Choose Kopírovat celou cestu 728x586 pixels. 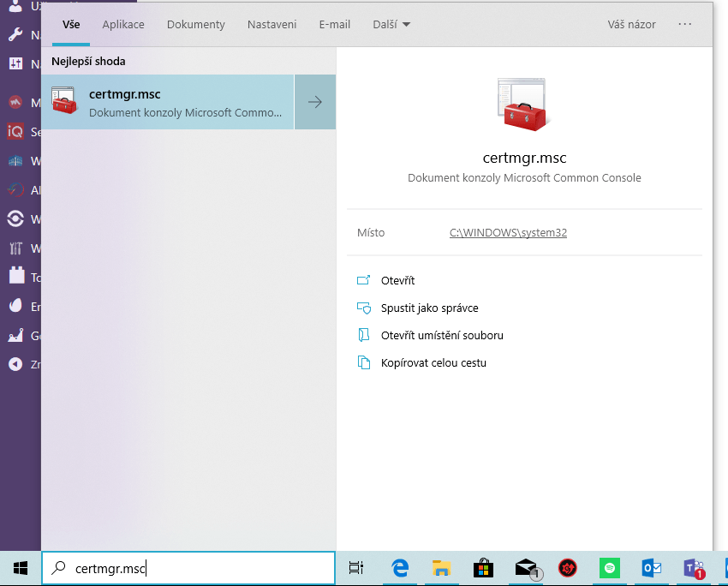coord(433,362)
